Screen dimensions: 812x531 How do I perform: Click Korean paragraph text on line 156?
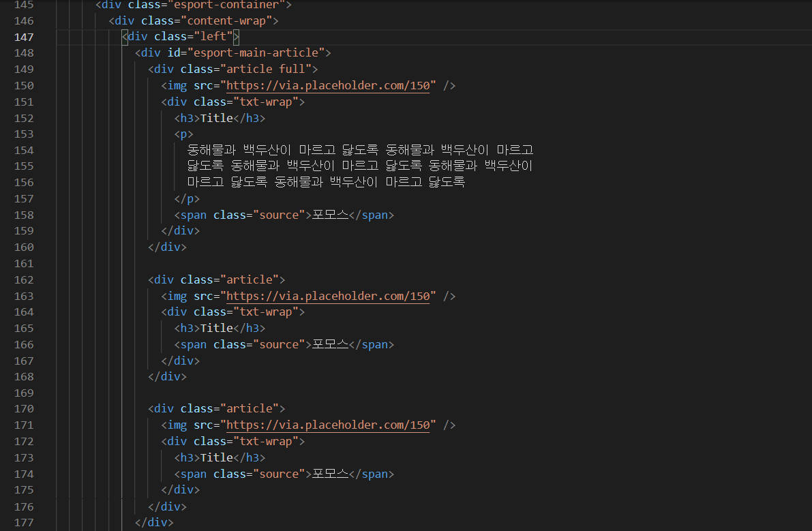click(326, 181)
